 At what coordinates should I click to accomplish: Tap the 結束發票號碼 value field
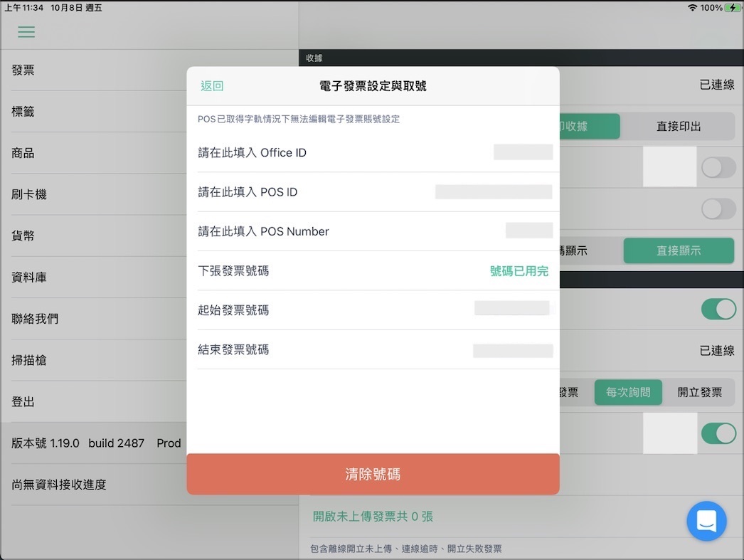tap(513, 351)
